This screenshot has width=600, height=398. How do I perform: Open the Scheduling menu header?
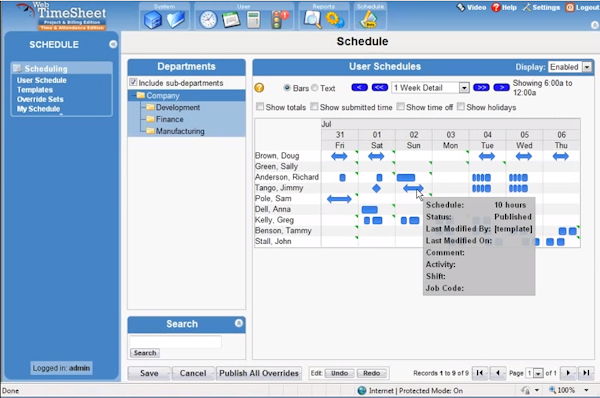[62, 69]
